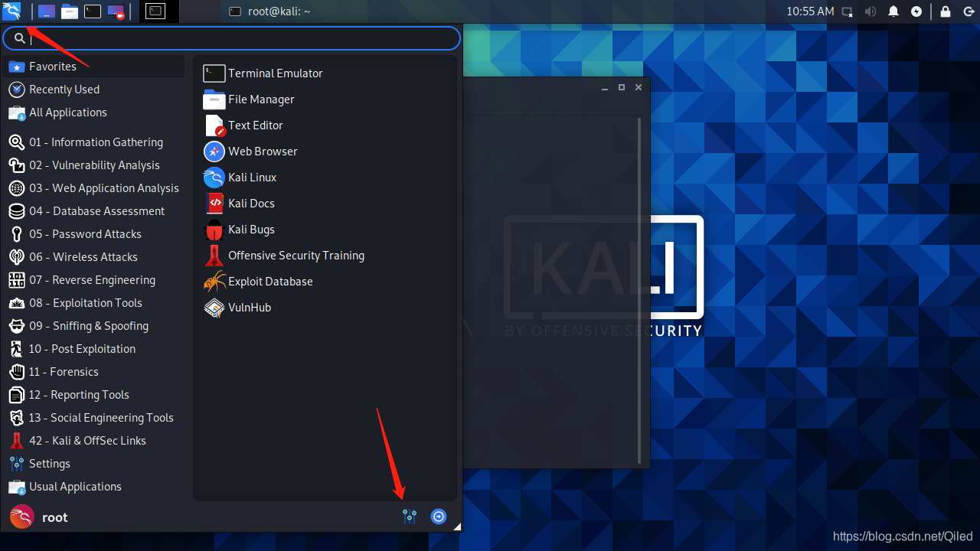This screenshot has width=980, height=551.
Task: Click the root user avatar icon
Action: [21, 517]
